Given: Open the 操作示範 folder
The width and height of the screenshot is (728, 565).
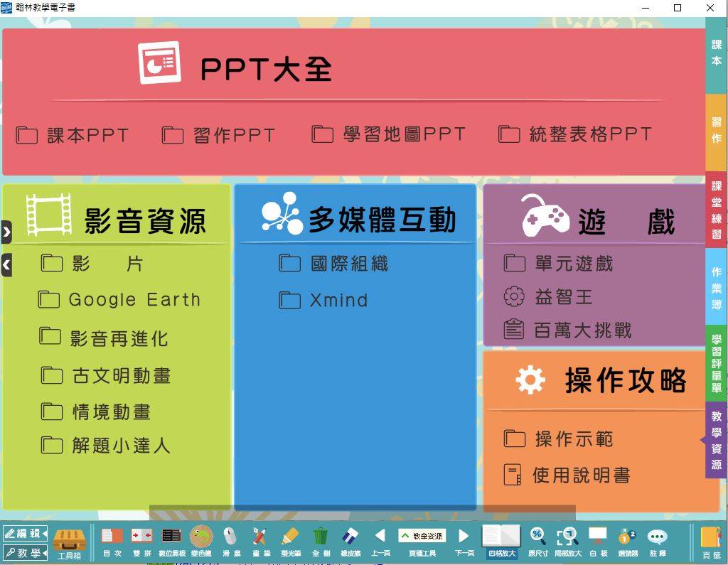Looking at the screenshot, I should [x=558, y=438].
